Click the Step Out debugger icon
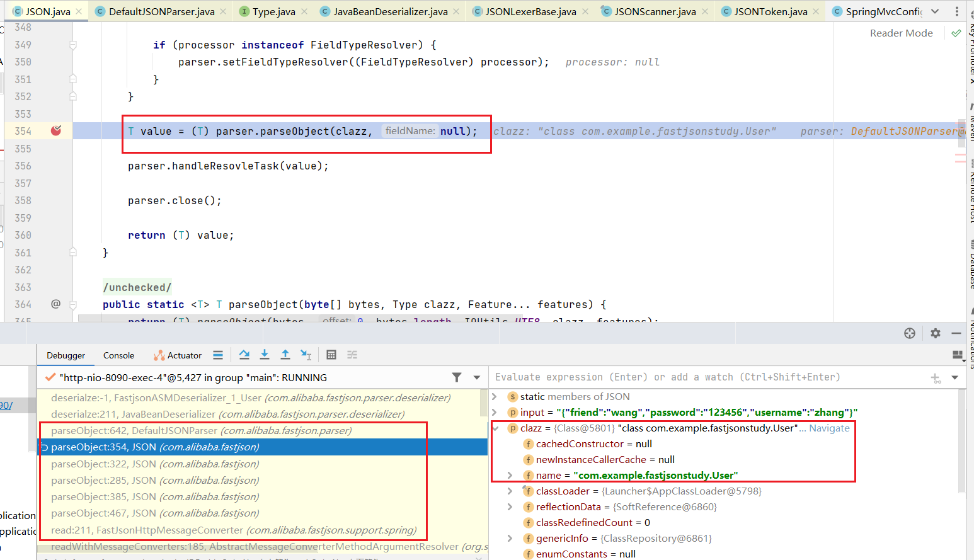The width and height of the screenshot is (974, 560). click(285, 355)
